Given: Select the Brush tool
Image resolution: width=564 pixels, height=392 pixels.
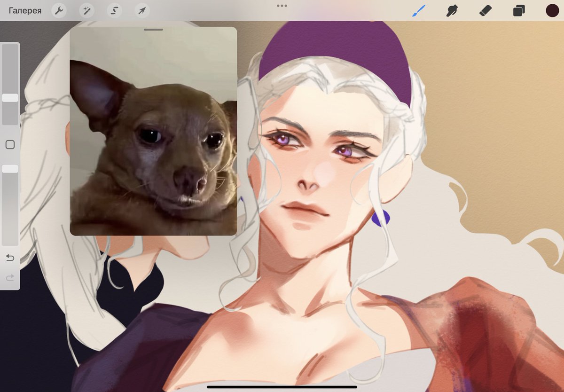Looking at the screenshot, I should (418, 10).
